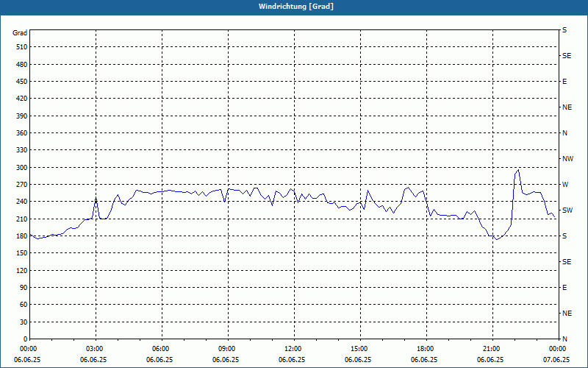Select the 240 y-axis value
The width and height of the screenshot is (588, 368).
point(22,202)
